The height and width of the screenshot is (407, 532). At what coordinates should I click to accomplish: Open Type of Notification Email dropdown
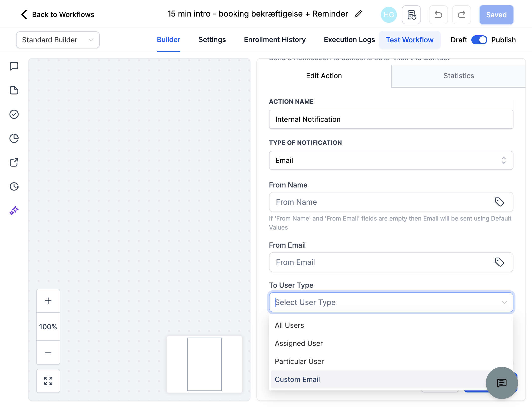pyautogui.click(x=391, y=160)
